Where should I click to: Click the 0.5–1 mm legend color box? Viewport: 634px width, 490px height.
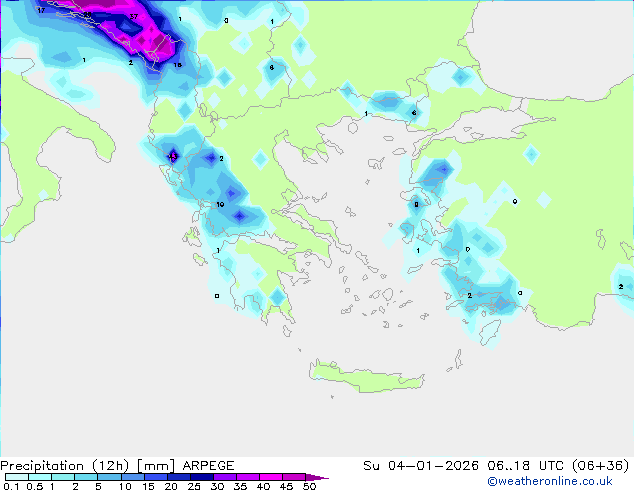click(40, 477)
